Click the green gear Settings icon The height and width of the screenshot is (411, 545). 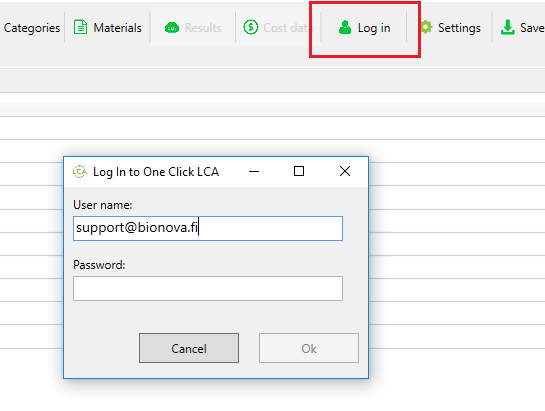(x=426, y=27)
